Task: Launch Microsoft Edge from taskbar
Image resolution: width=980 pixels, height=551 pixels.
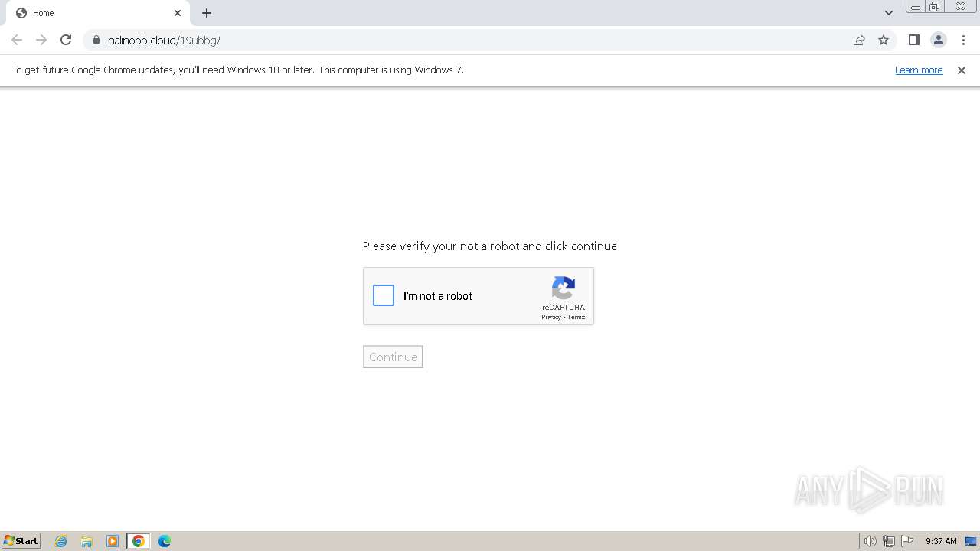Action: point(165,541)
